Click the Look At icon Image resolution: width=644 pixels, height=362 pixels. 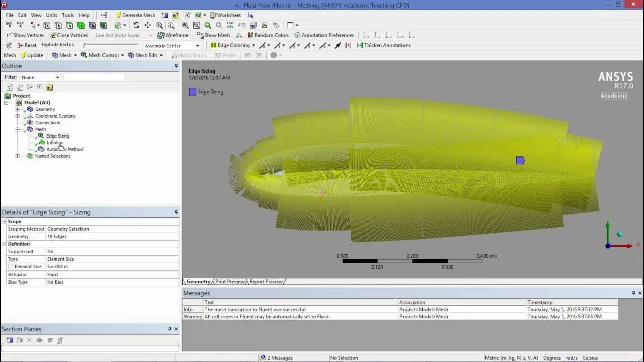click(242, 25)
